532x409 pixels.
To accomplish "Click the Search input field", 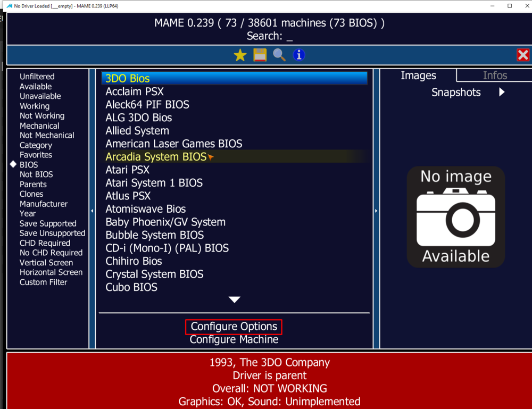I will [x=289, y=36].
